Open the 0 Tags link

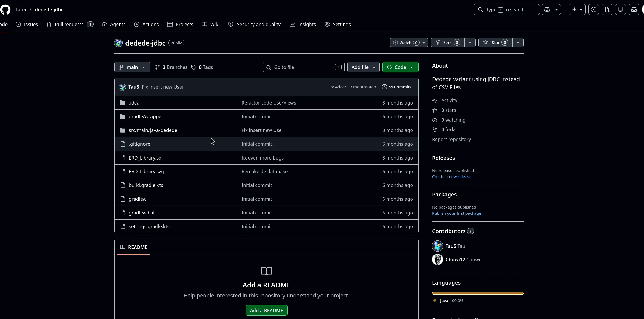202,67
